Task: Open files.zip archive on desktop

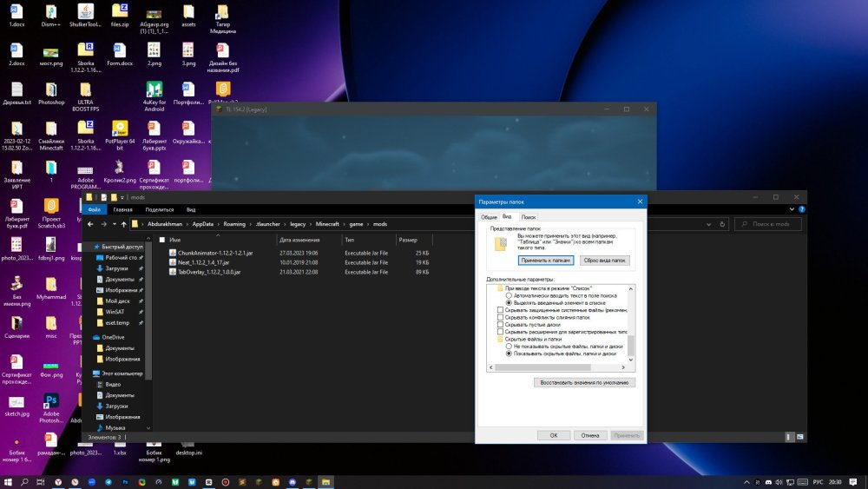Action: click(x=120, y=16)
